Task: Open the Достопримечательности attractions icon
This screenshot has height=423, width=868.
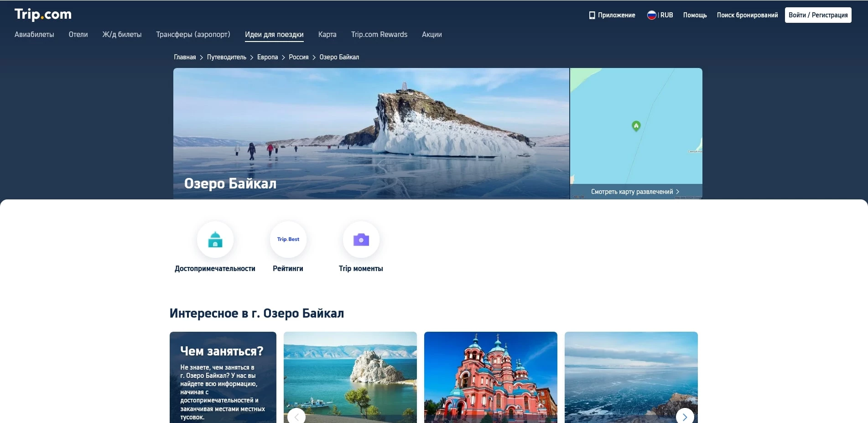Action: 215,240
